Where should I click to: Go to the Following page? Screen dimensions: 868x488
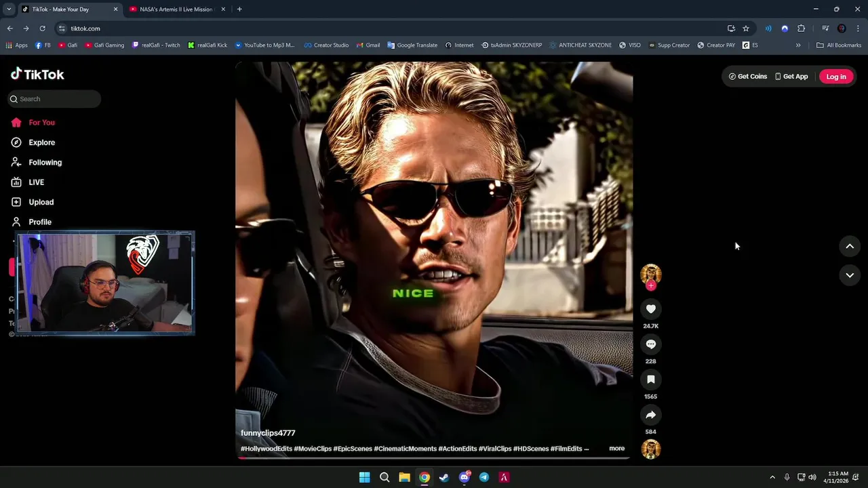coord(37,163)
